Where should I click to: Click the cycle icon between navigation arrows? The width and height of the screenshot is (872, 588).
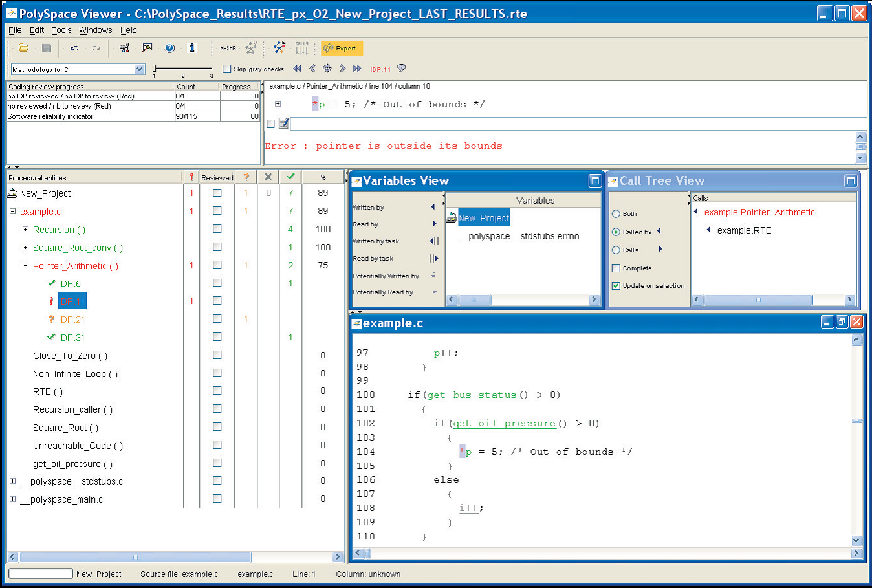tap(327, 69)
